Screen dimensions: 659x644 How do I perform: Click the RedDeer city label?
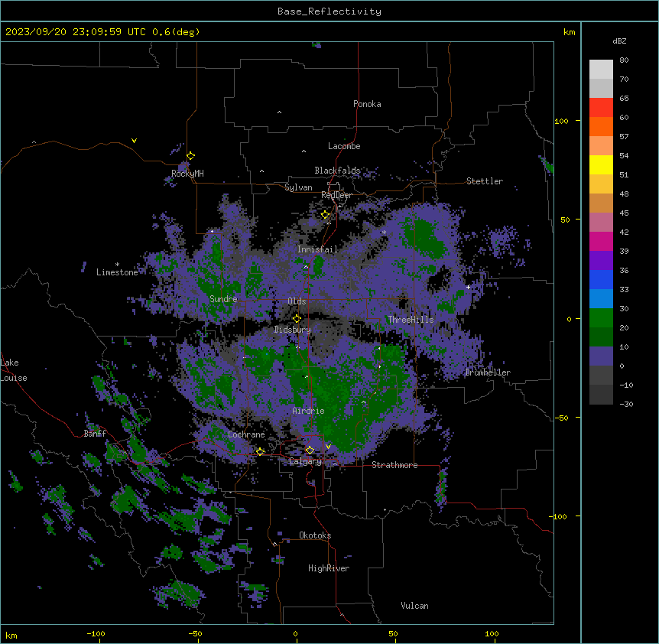pos(336,195)
